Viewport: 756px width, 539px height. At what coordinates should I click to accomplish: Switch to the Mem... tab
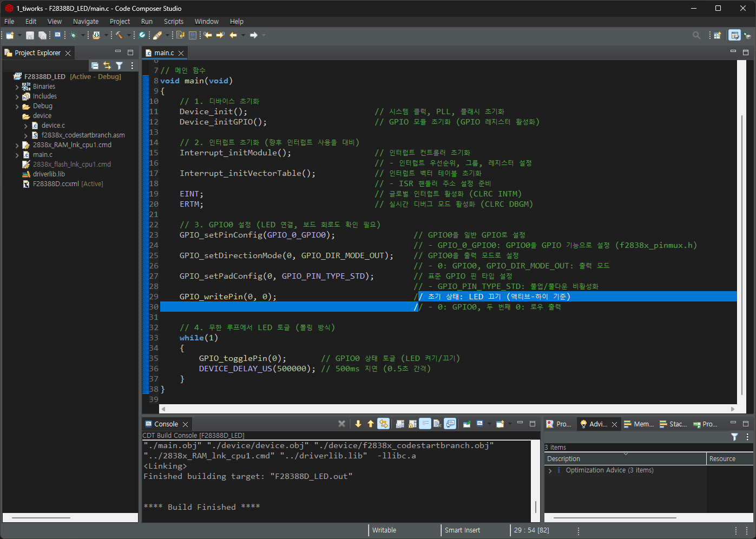point(639,424)
